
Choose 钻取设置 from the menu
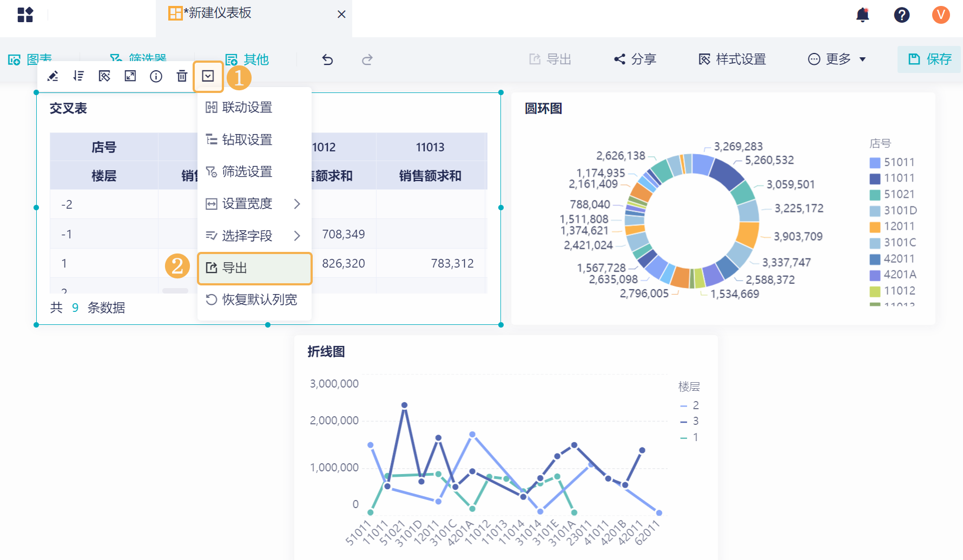[254, 139]
